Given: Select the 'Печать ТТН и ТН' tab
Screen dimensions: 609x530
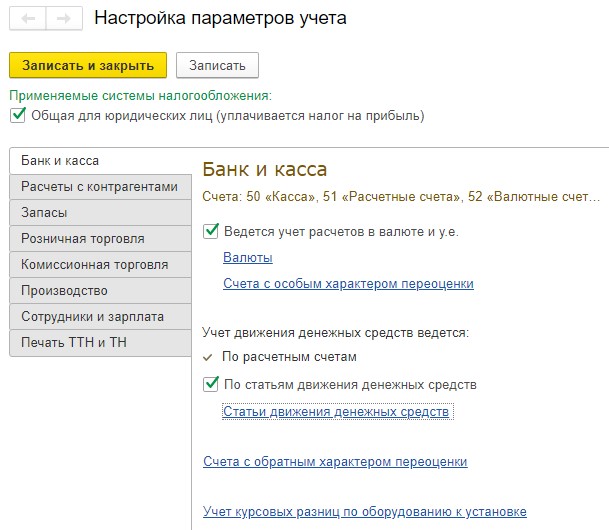Looking at the screenshot, I should click(x=100, y=343).
